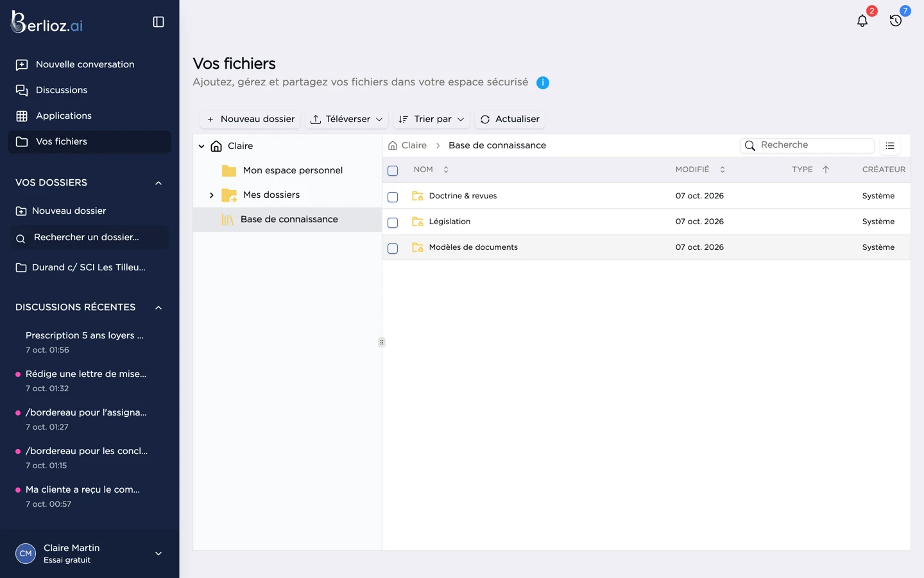
Task: Tick checkbox for Législation
Action: pyautogui.click(x=393, y=223)
